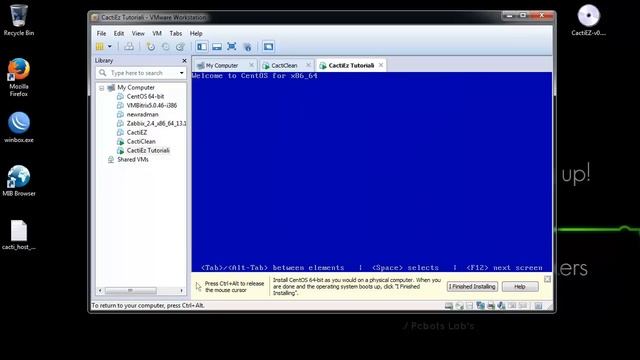The image size is (640, 360).
Task: Click the VM power control icon
Action: tap(100, 47)
